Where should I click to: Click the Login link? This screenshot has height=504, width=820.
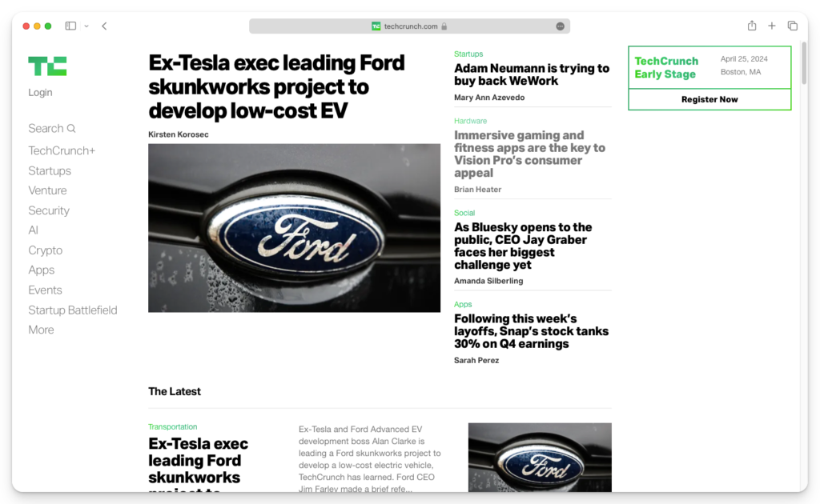(x=40, y=93)
